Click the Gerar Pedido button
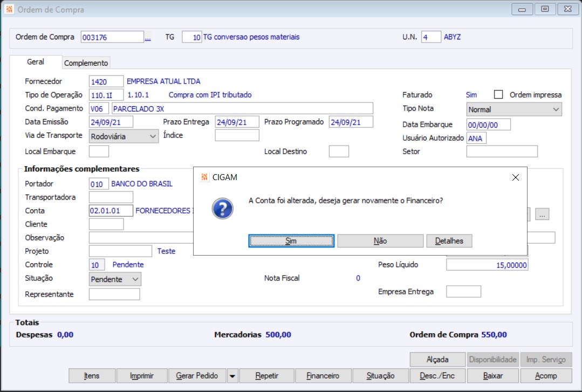582x392 pixels. coord(197,376)
